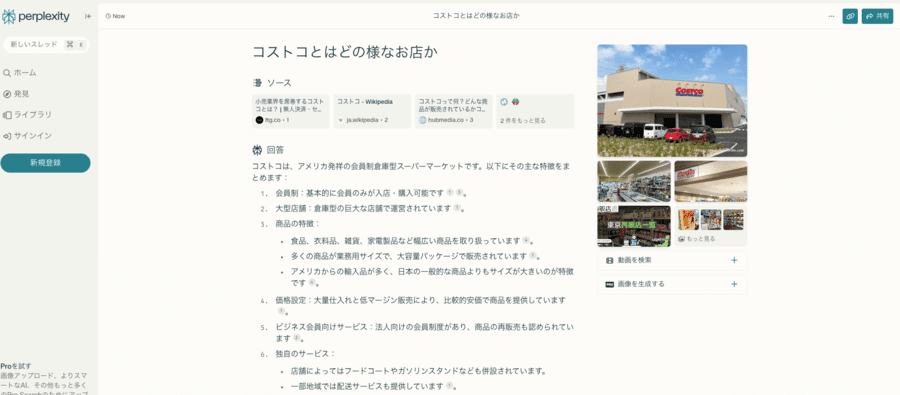Screen dimensions: 900x395
Task: Expand 動画を検索 with the plus icon
Action: pyautogui.click(x=734, y=260)
